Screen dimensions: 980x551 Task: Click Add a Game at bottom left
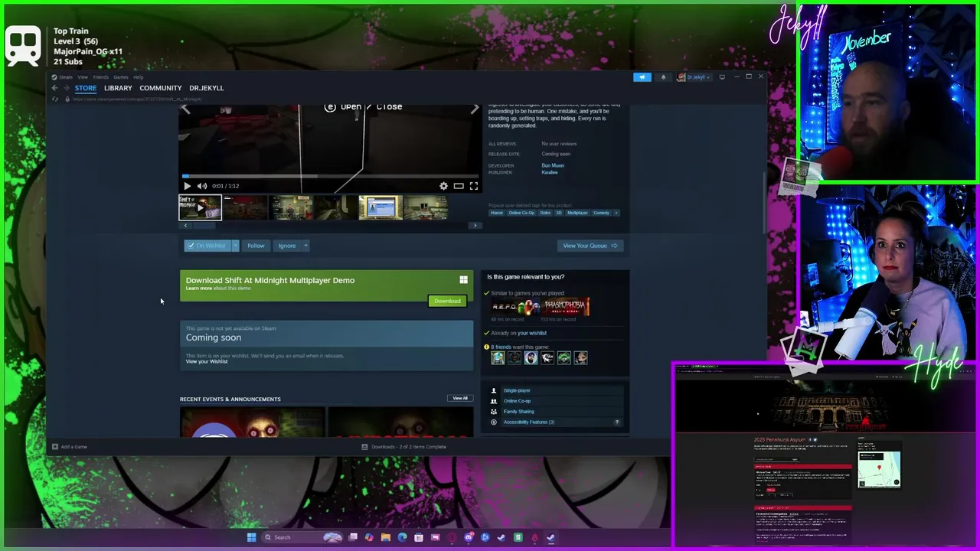coord(70,447)
